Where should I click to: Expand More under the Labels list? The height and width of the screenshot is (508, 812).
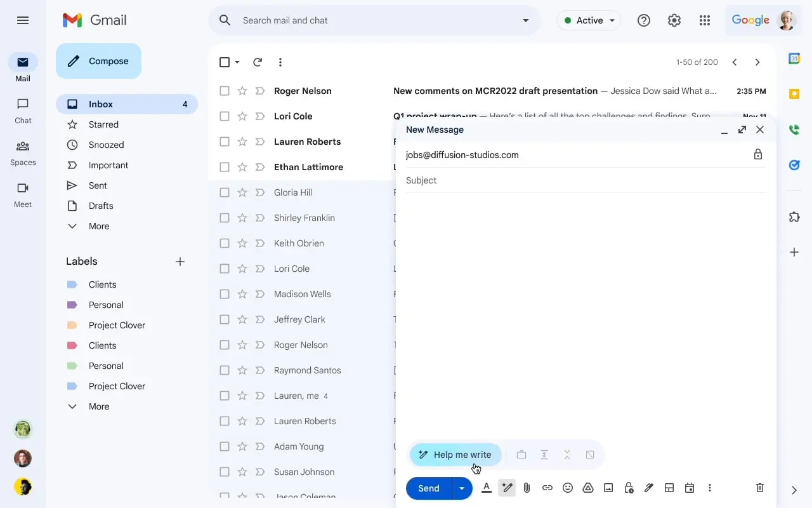pyautogui.click(x=98, y=406)
